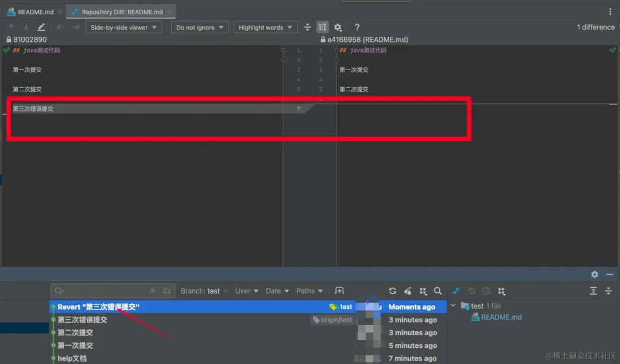Select the 第二次提交 commit row
Viewport: 620px width, 364px height.
point(248,333)
